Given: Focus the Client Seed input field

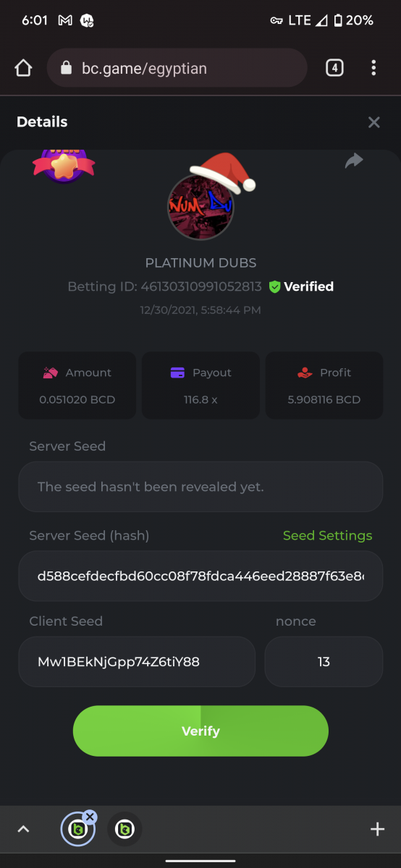Looking at the screenshot, I should pos(137,662).
